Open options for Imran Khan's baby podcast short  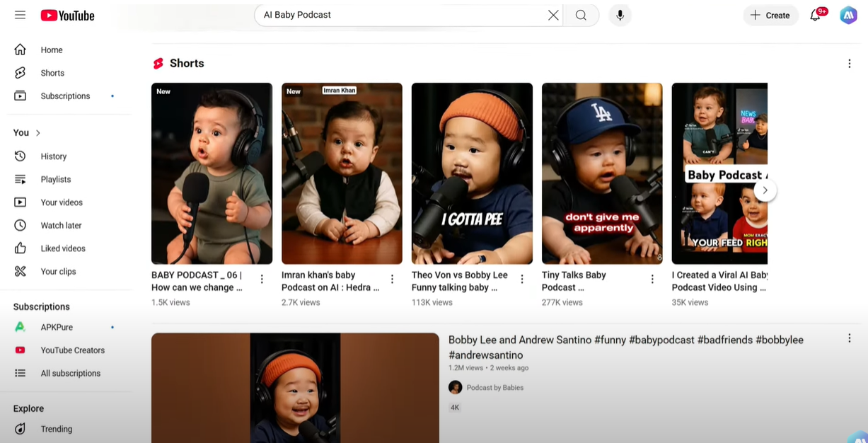392,280
